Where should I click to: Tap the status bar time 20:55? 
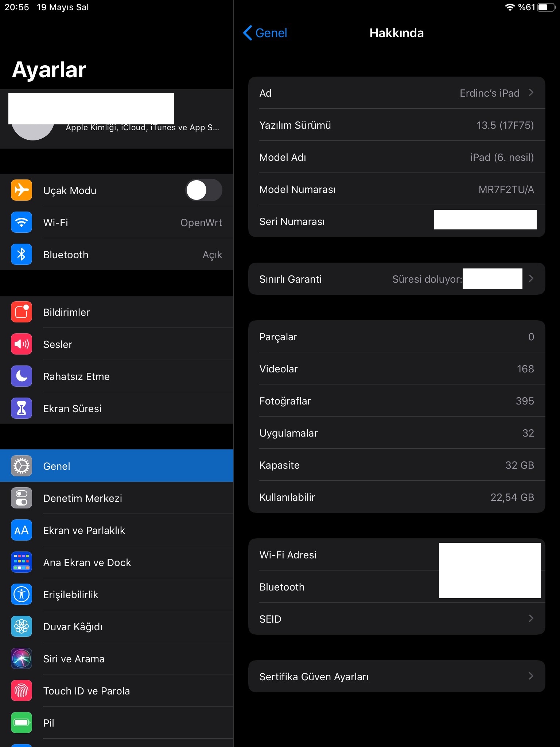[x=17, y=7]
